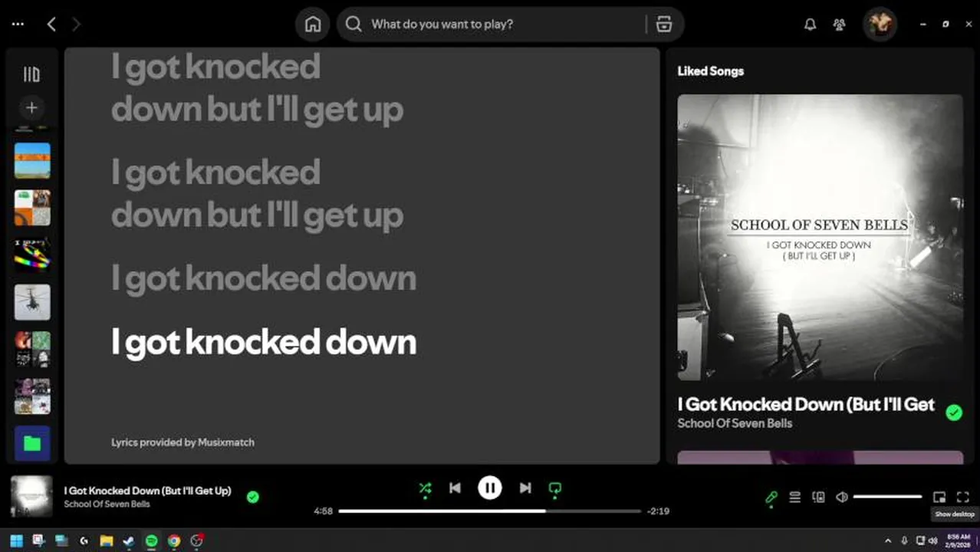This screenshot has width=980, height=552.
Task: Open the profile avatar menu
Action: (x=880, y=25)
